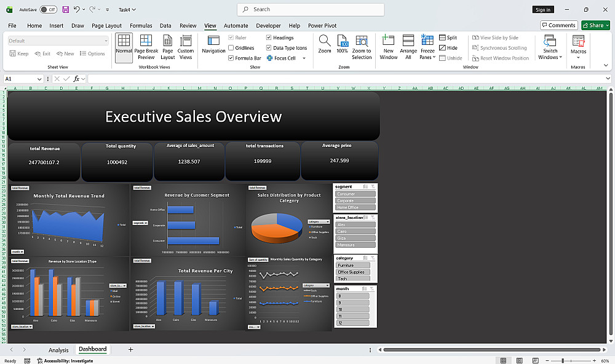Open a New Window
This screenshot has width=615, height=364.
(x=388, y=47)
